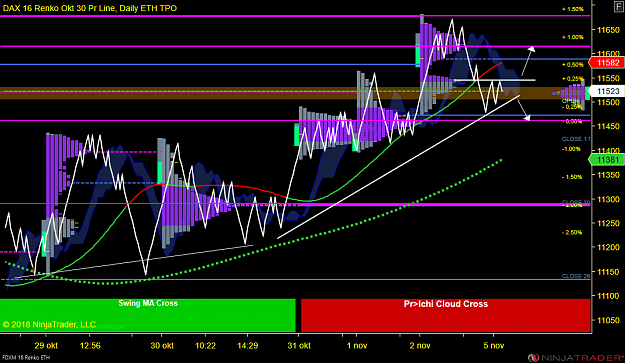The image size is (625, 363).
Task: Click the red Pr>Ichi Cloud Cross panel
Action: [446, 315]
